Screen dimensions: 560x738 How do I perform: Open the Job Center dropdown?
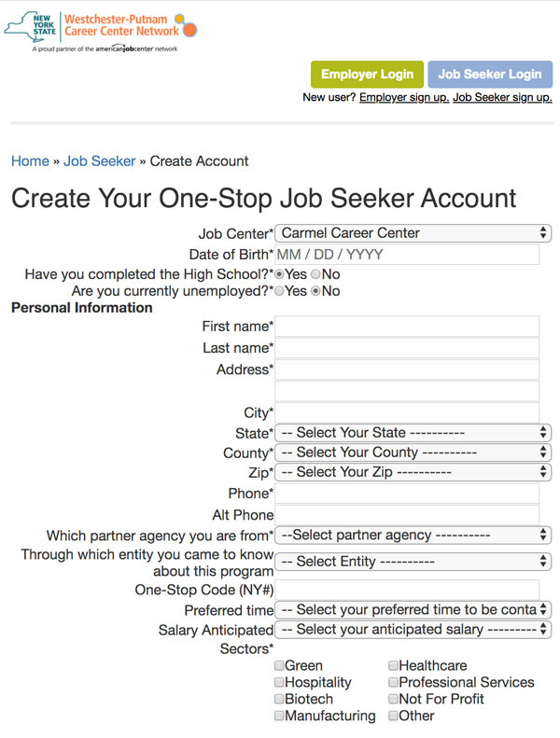413,233
